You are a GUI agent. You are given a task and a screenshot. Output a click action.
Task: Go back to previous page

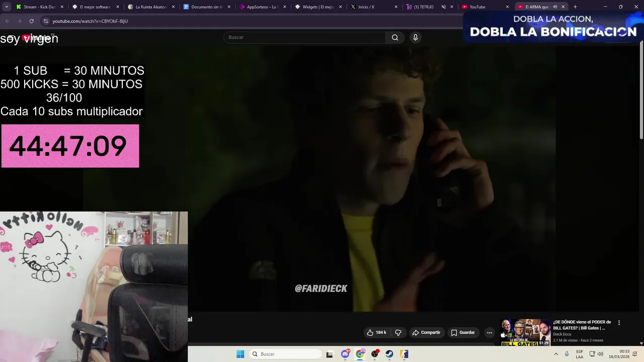coord(7,21)
